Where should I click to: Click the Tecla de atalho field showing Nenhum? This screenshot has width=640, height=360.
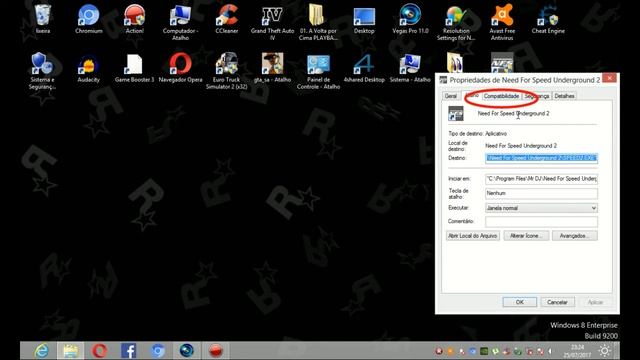tap(541, 193)
